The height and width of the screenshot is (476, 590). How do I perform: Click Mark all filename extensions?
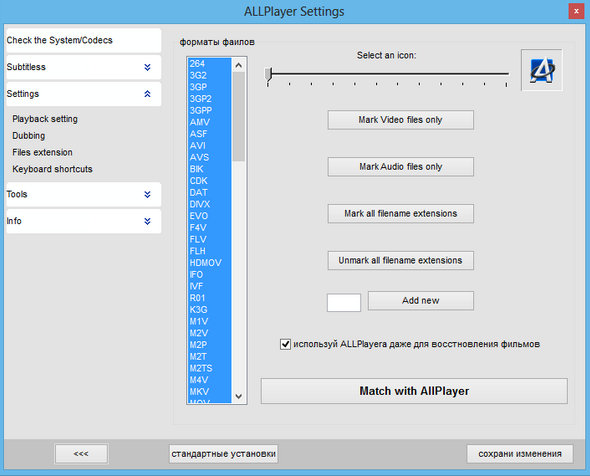400,213
